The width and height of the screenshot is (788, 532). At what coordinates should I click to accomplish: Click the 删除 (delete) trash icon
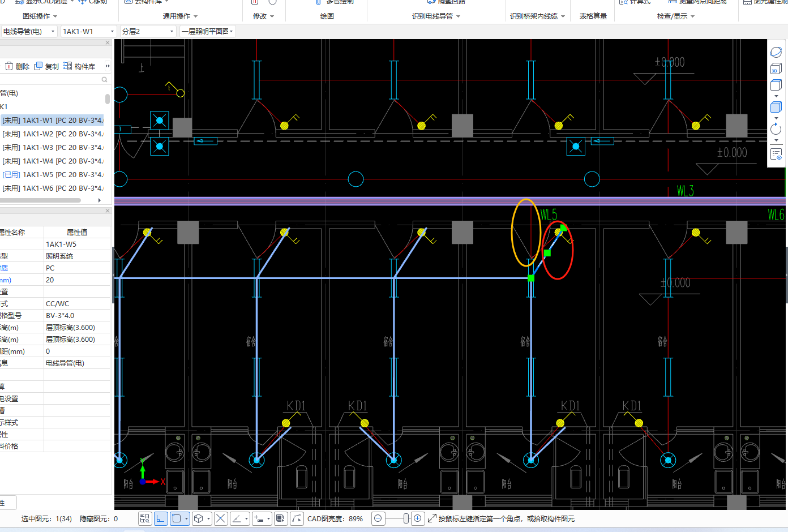[9, 66]
